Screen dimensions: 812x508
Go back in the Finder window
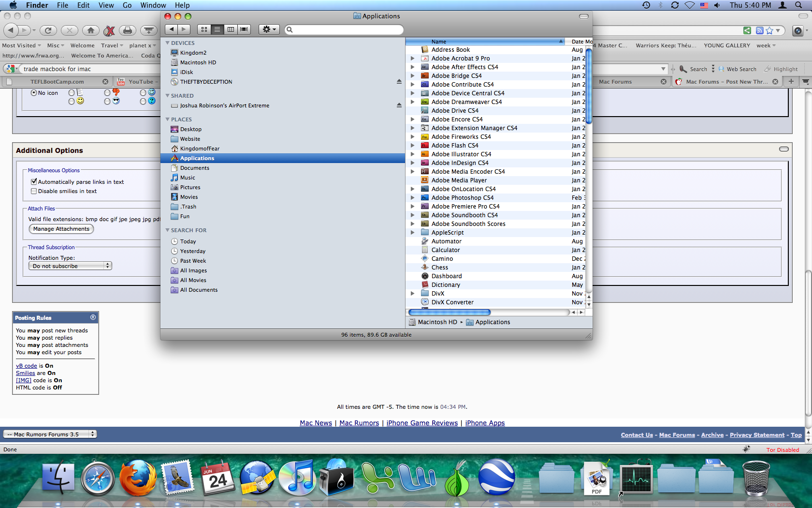click(171, 30)
